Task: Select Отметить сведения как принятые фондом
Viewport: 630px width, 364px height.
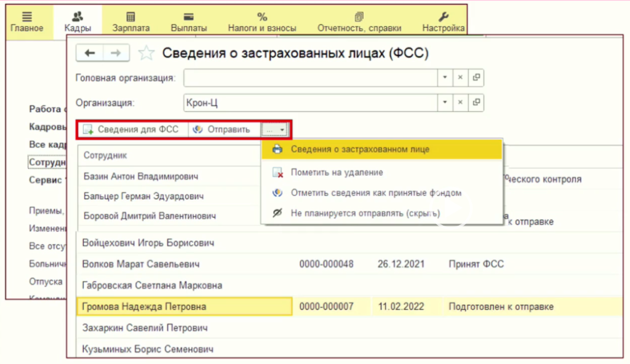Action: [x=375, y=193]
